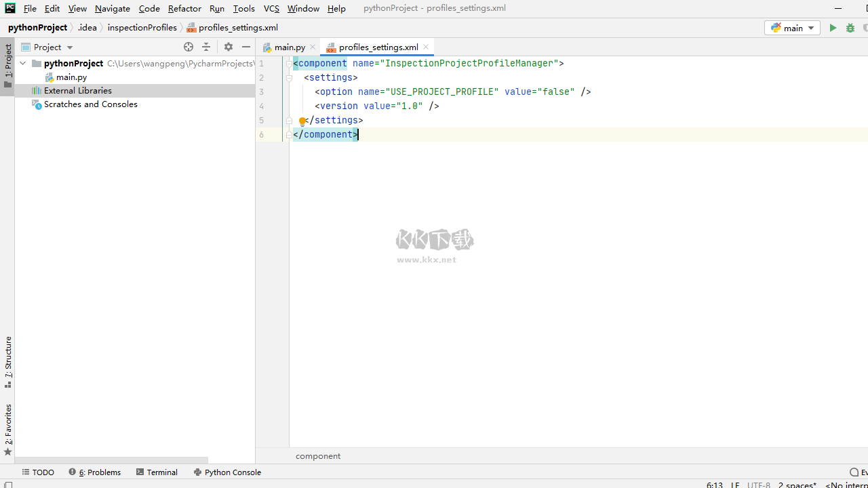This screenshot has height=488, width=868.
Task: Open the Terminal tool window
Action: click(x=157, y=472)
